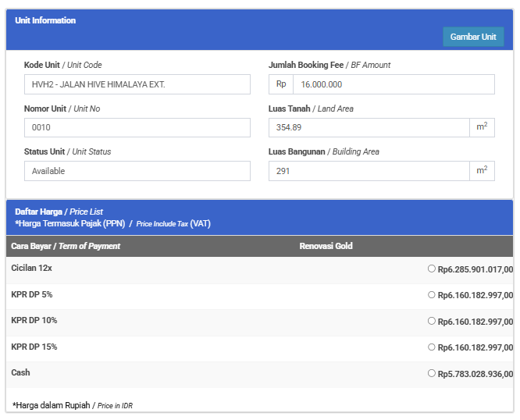Select the Cicilan 12x price radio button
The width and height of the screenshot is (520, 420).
click(x=432, y=269)
